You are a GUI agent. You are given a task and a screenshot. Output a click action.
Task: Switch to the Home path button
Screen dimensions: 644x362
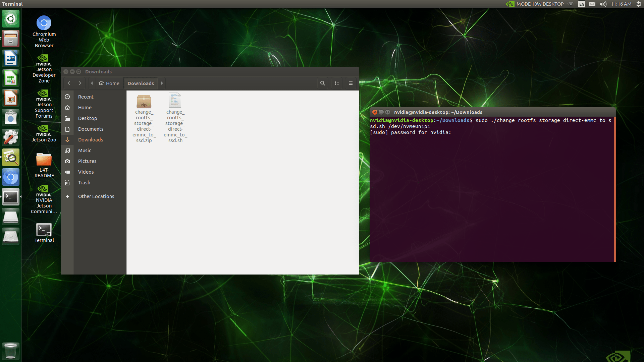[109, 83]
